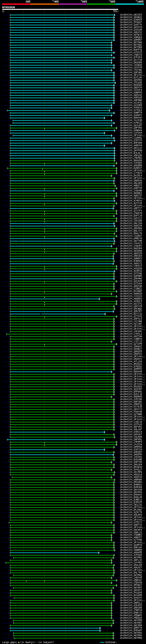The width and height of the screenshot is (146, 644).
Task: Click the UniRef100_P86048 label
Action: point(131,412)
